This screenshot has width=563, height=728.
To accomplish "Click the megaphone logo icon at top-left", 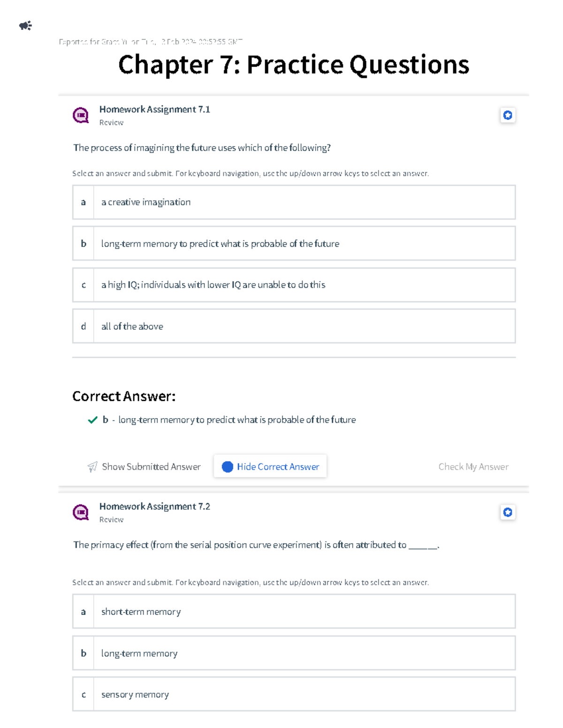I will (x=25, y=25).
